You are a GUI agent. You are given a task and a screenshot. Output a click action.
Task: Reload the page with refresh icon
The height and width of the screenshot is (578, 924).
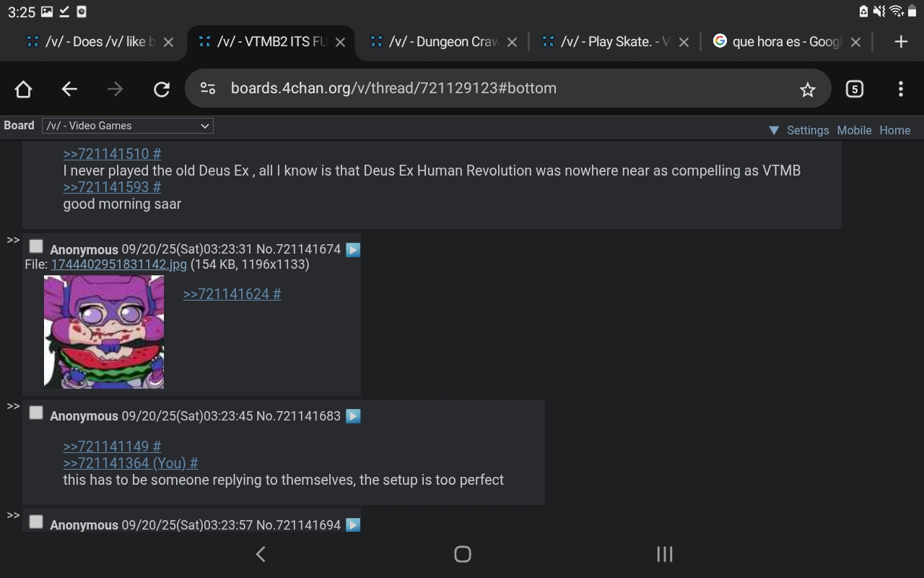tap(162, 89)
